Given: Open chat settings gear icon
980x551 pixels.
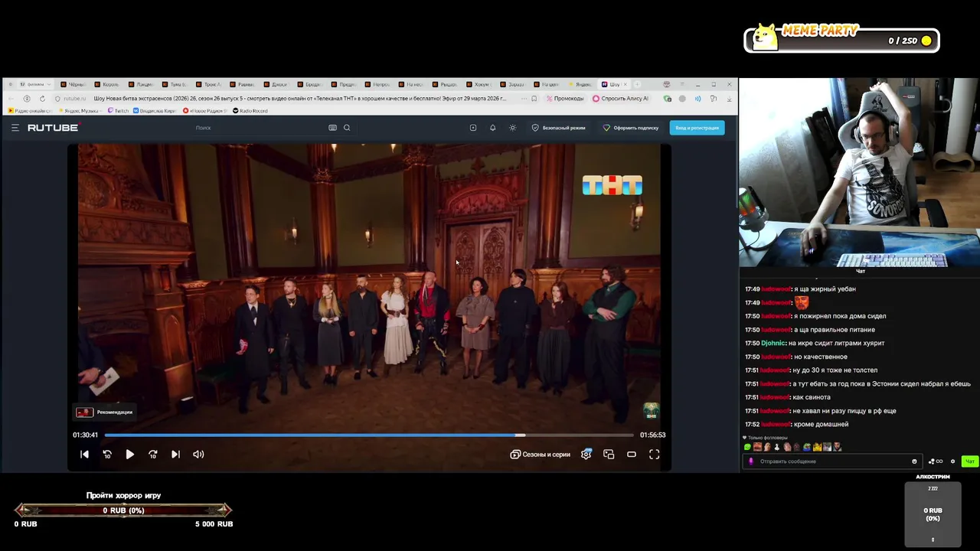Looking at the screenshot, I should (952, 461).
